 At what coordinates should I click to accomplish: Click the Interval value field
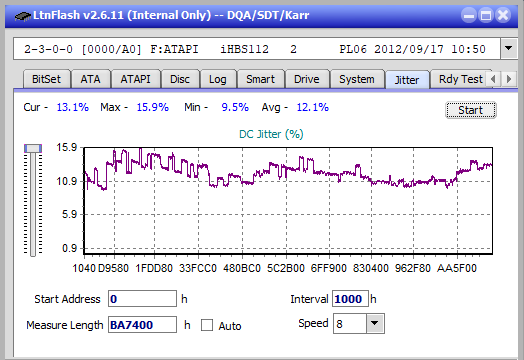click(x=350, y=298)
